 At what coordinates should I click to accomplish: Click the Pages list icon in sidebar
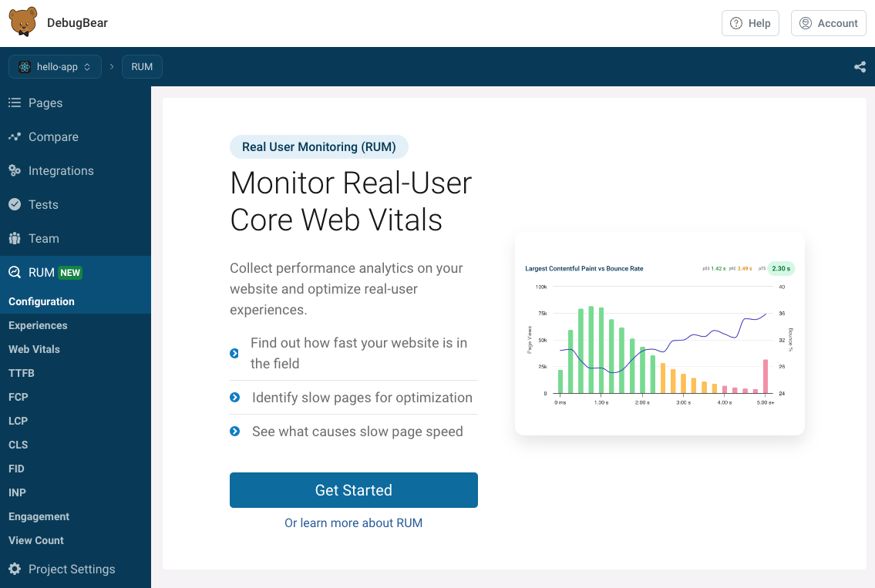15,102
